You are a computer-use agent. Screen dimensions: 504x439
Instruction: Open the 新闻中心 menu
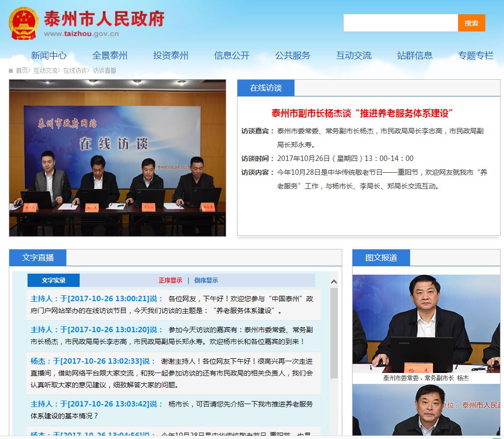coord(49,56)
